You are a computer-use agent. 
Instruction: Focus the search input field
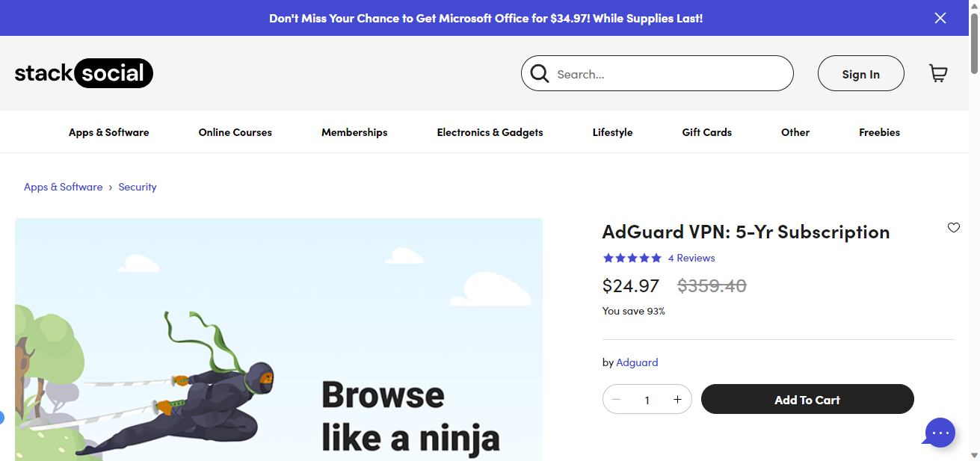pos(669,74)
